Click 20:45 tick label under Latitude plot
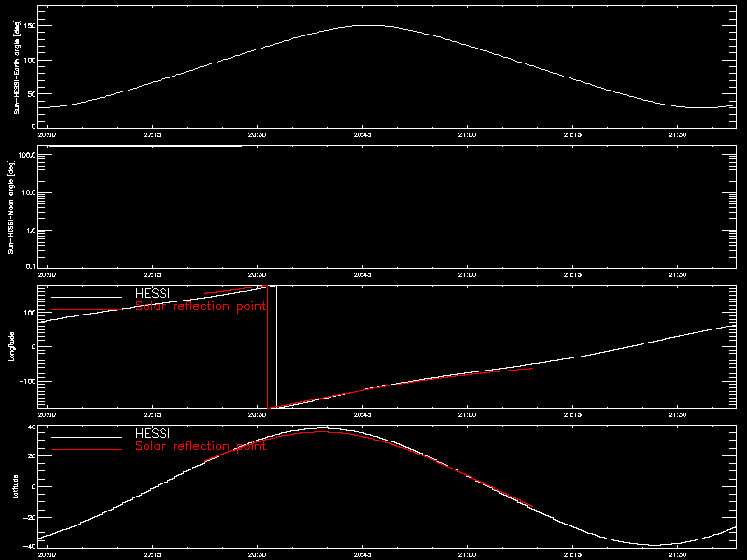 (x=362, y=554)
